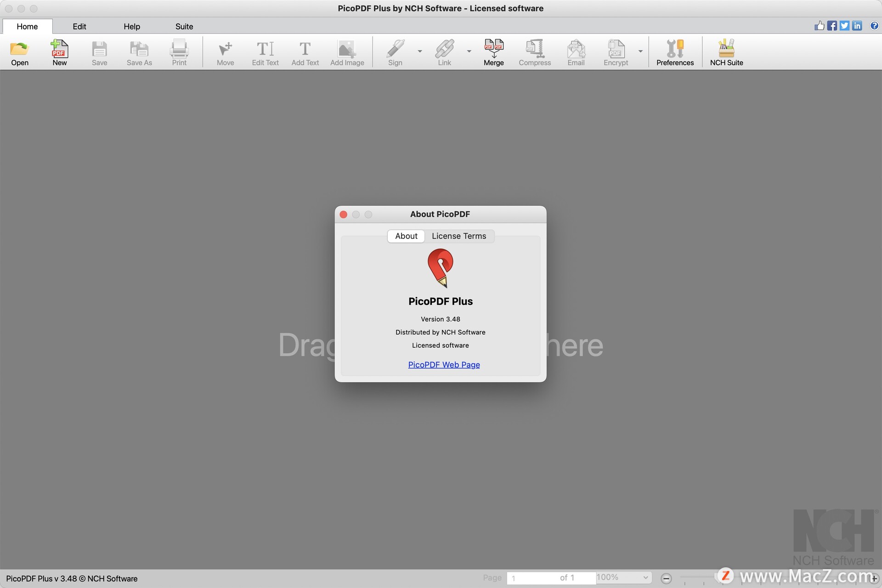Click the NCH Suite button
This screenshot has width=882, height=588.
pos(726,52)
